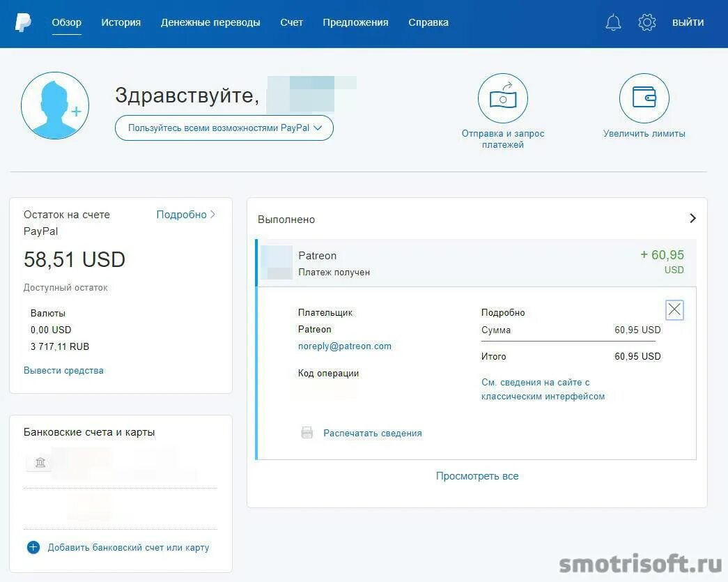Click the send and request money icon
The image size is (728, 582).
click(x=503, y=98)
